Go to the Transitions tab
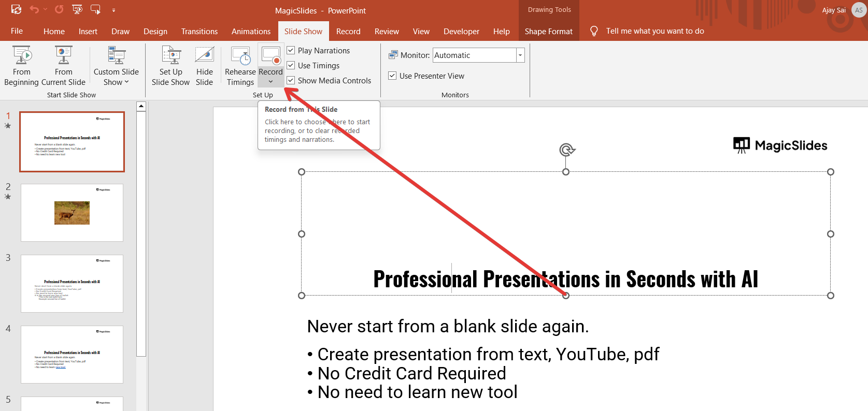Viewport: 868px width, 411px height. pyautogui.click(x=200, y=31)
